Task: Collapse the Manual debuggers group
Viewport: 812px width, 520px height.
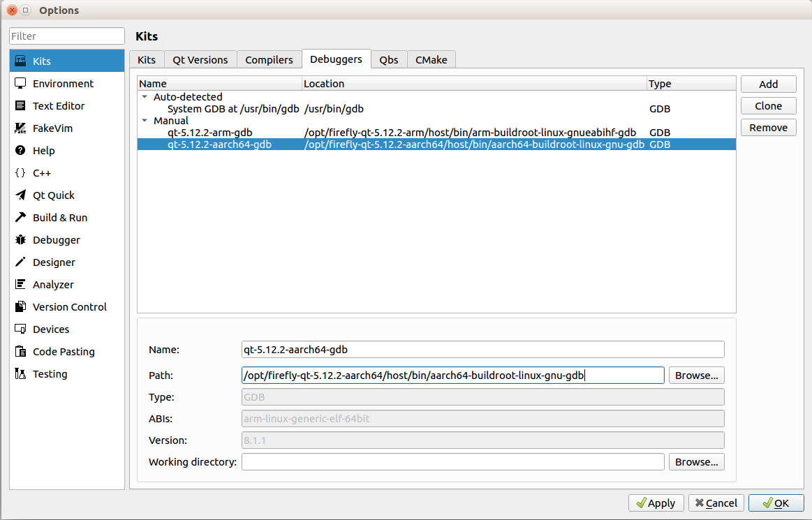Action: pos(145,121)
